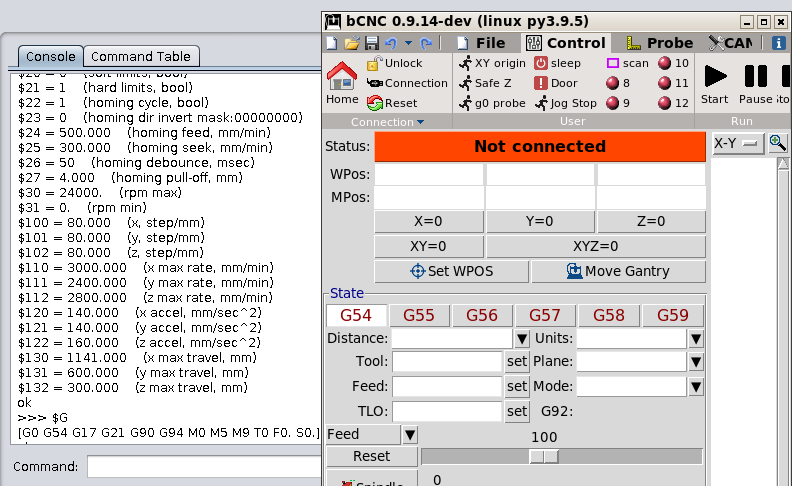Screen dimensions: 792x486
Task: Click the New file icon
Action: [x=332, y=43]
